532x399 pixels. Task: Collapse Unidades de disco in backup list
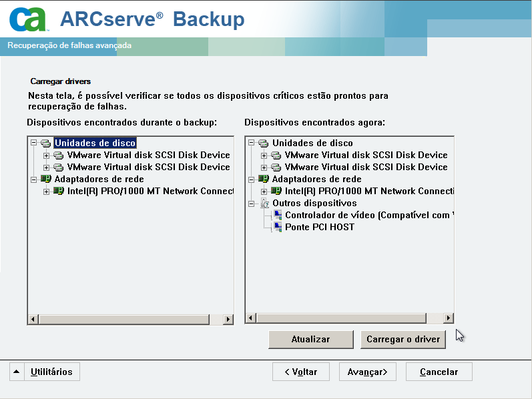click(33, 143)
